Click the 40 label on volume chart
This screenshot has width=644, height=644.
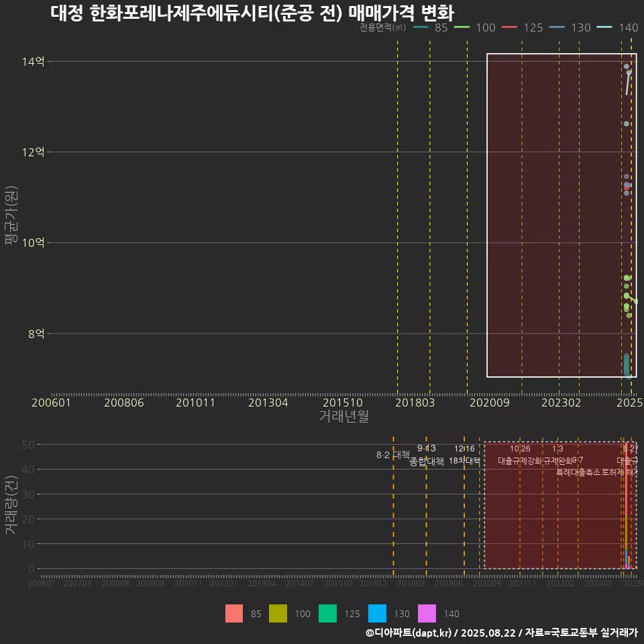click(x=28, y=470)
